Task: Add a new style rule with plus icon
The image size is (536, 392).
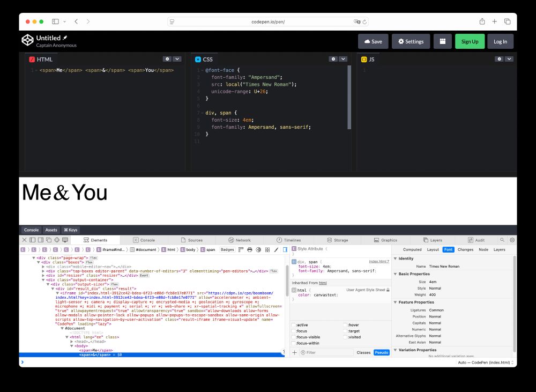Action: point(294,352)
